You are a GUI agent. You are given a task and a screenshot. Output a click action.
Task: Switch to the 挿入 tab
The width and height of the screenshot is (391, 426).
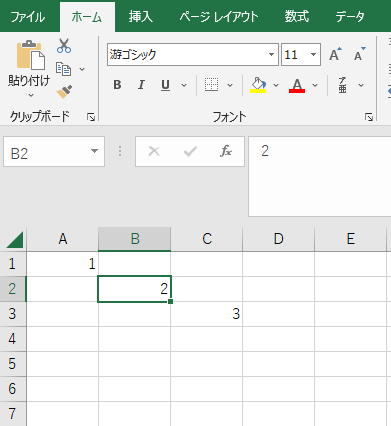pos(141,17)
